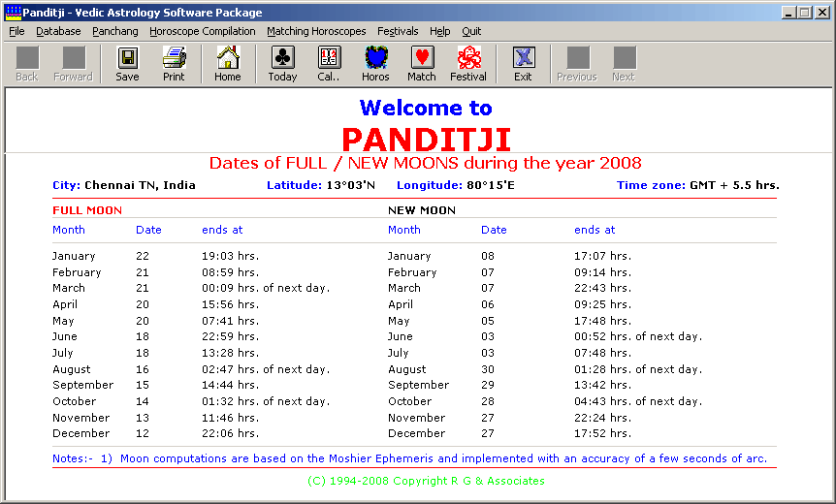Viewport: 836px width, 504px height.
Task: Click new moon June '00:52 hrs. of next day.'
Action: coord(638,336)
